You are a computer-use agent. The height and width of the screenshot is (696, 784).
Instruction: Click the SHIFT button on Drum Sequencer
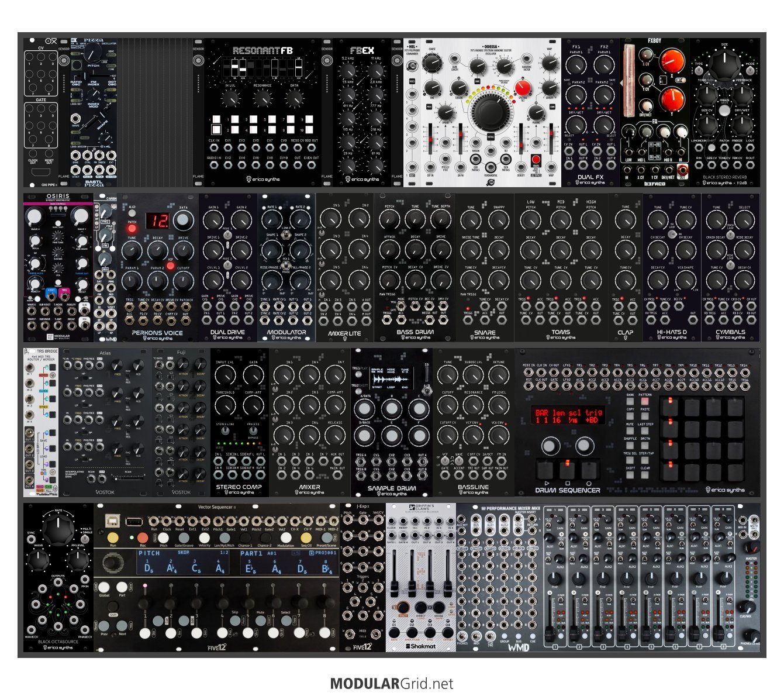[630, 476]
